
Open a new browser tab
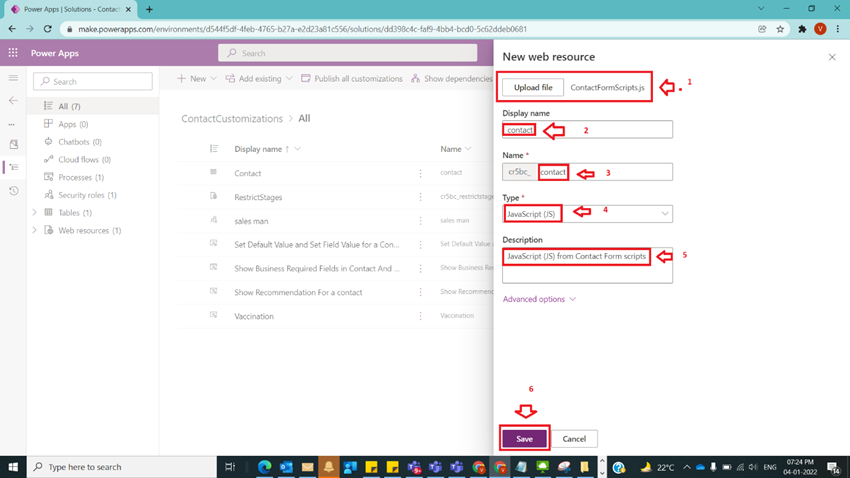coord(149,9)
